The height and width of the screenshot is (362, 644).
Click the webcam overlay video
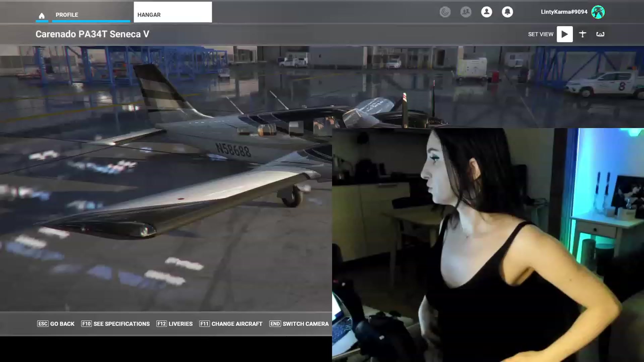tap(488, 245)
